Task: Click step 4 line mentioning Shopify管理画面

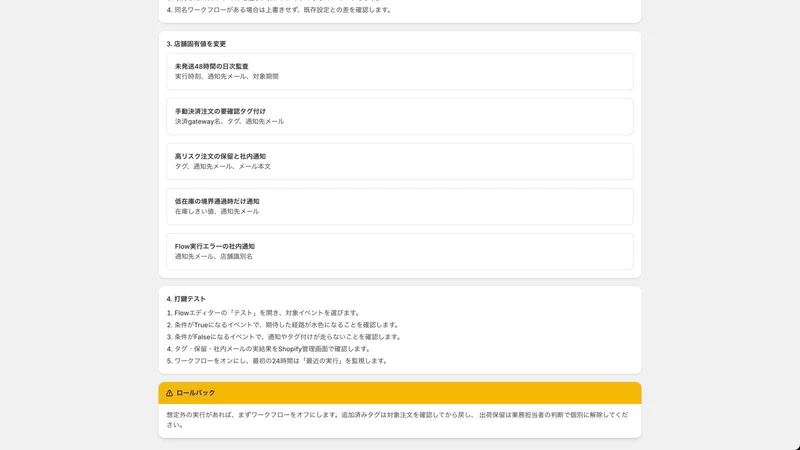Action: pos(269,349)
